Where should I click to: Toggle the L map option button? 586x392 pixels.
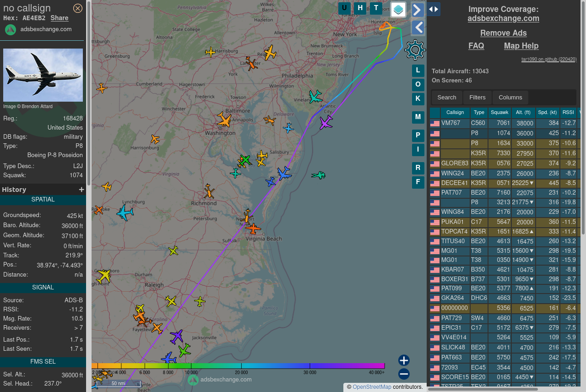(418, 71)
